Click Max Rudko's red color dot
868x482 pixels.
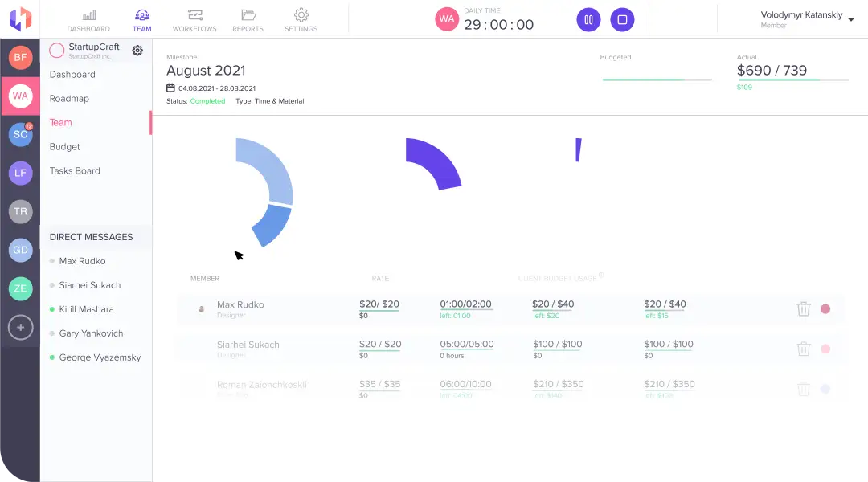(825, 308)
